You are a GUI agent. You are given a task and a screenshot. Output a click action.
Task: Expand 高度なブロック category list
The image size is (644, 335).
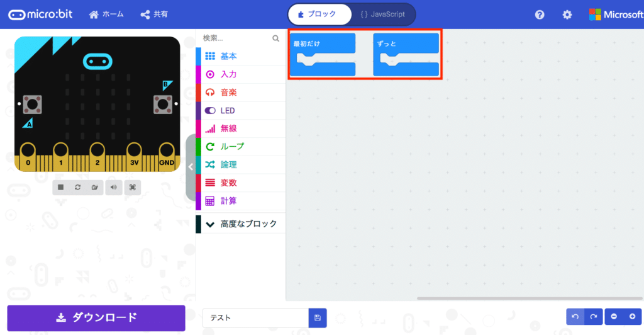click(x=241, y=224)
